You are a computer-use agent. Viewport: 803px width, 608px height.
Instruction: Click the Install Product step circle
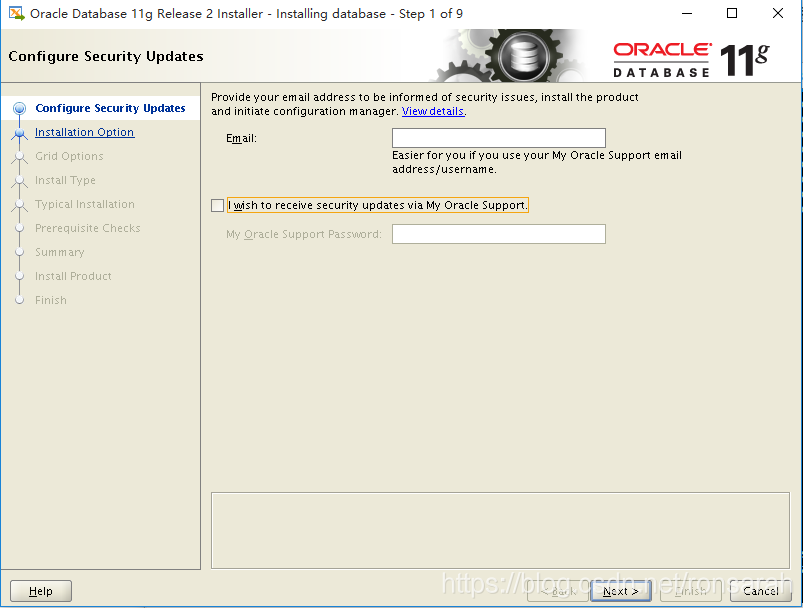click(x=20, y=276)
